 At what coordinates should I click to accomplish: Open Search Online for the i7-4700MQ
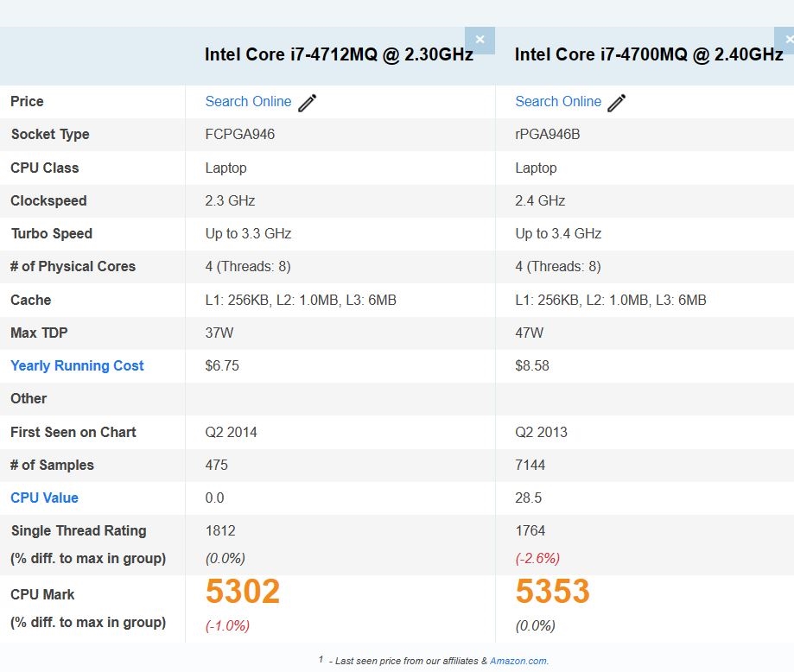point(558,102)
